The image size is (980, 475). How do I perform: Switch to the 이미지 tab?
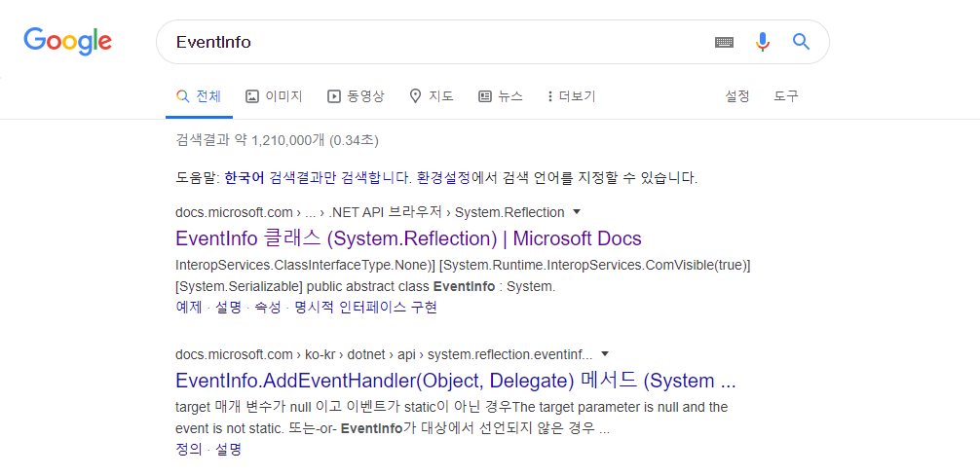pyautogui.click(x=274, y=96)
